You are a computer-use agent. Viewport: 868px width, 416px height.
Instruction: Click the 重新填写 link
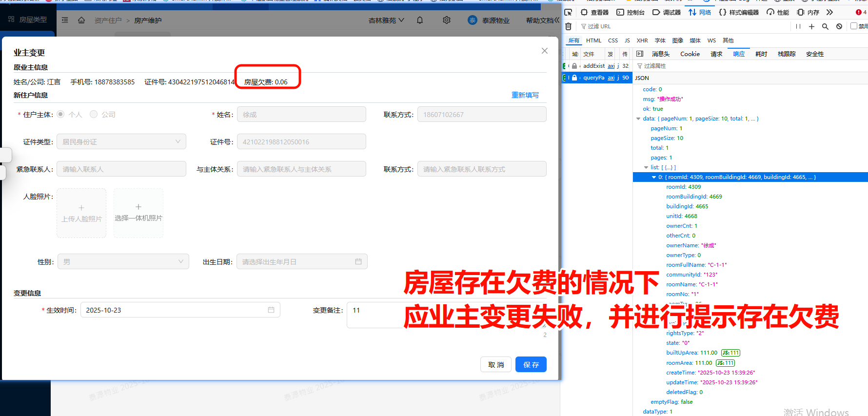click(x=525, y=95)
